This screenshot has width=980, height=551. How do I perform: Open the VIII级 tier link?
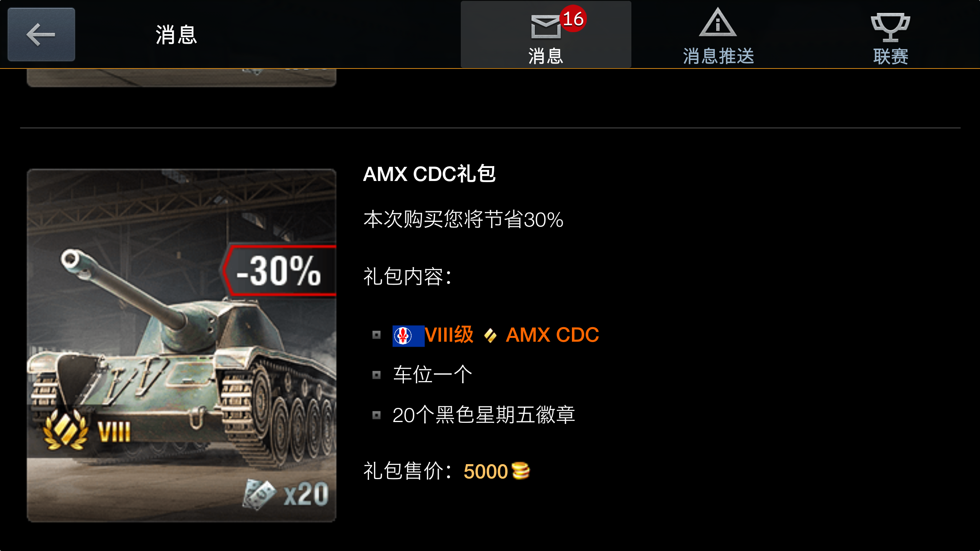click(449, 335)
